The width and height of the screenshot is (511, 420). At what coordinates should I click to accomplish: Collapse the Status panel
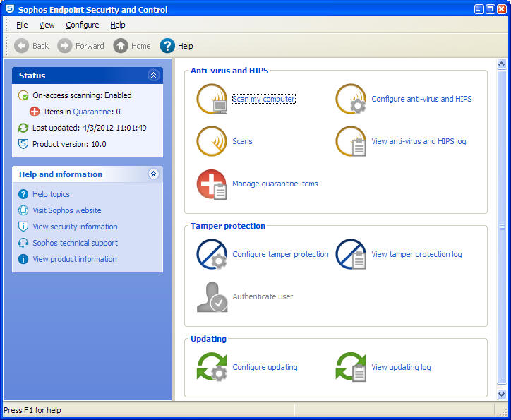pyautogui.click(x=153, y=76)
